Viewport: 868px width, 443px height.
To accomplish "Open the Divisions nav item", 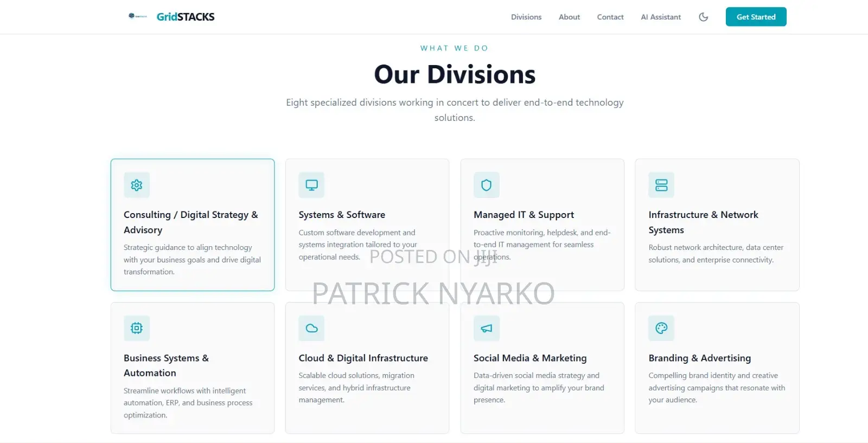I will (526, 17).
